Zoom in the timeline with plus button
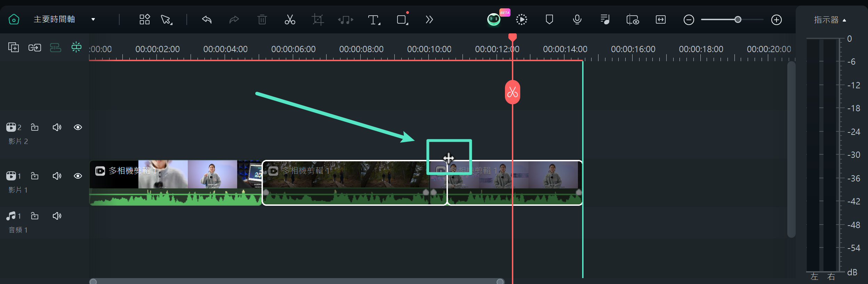Viewport: 868px width, 284px height. pyautogui.click(x=777, y=20)
